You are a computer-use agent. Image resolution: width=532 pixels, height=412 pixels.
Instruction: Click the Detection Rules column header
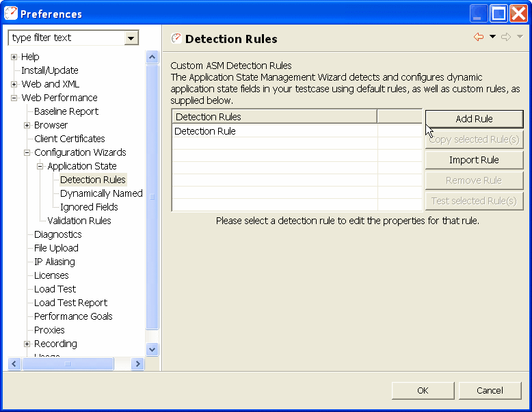pos(274,117)
